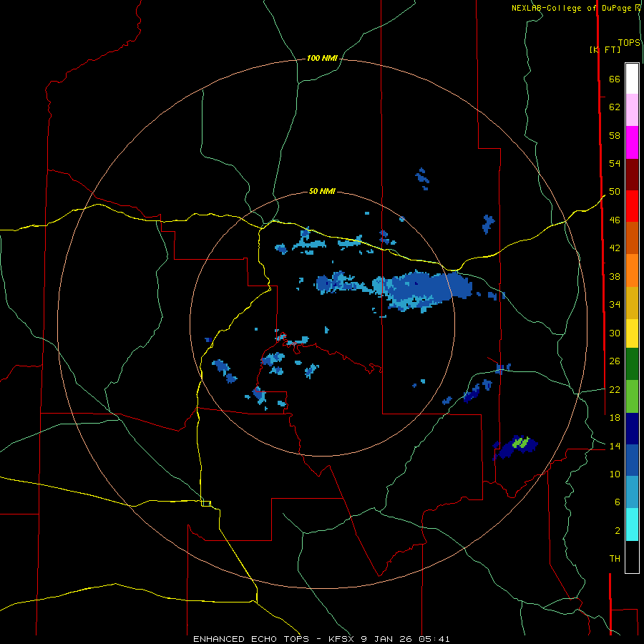Image resolution: width=644 pixels, height=644 pixels.
Task: Click the bright yellow legend swatch
Action: [x=632, y=333]
